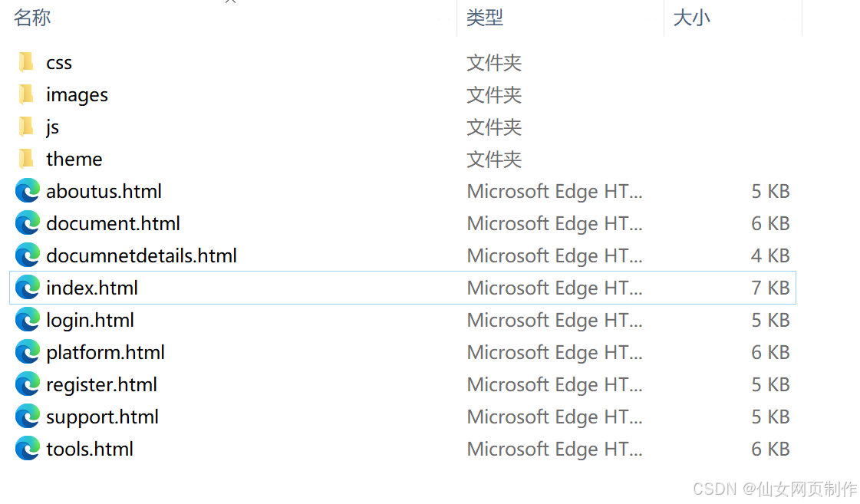
Task: Sort files by the 大小 column header
Action: pyautogui.click(x=691, y=17)
